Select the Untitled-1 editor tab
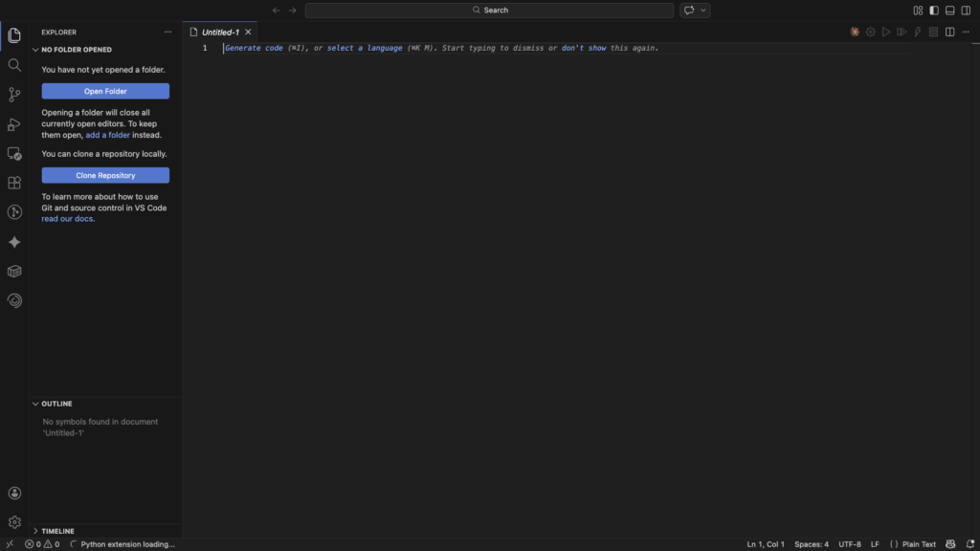980x551 pixels. (220, 32)
